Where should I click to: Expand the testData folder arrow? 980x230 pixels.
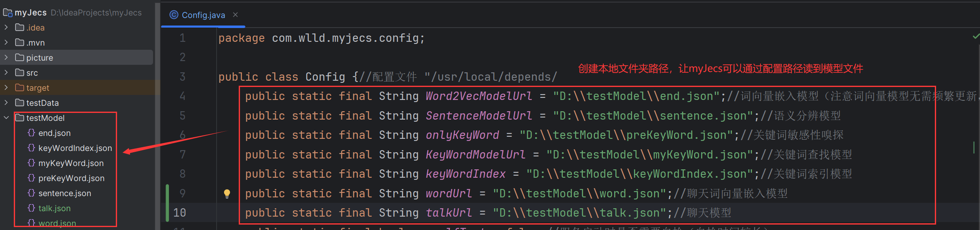point(6,103)
